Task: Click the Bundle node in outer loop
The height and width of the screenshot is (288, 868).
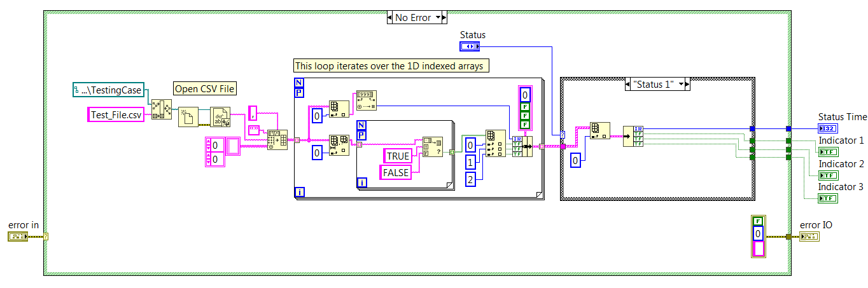Action: pyautogui.click(x=522, y=145)
